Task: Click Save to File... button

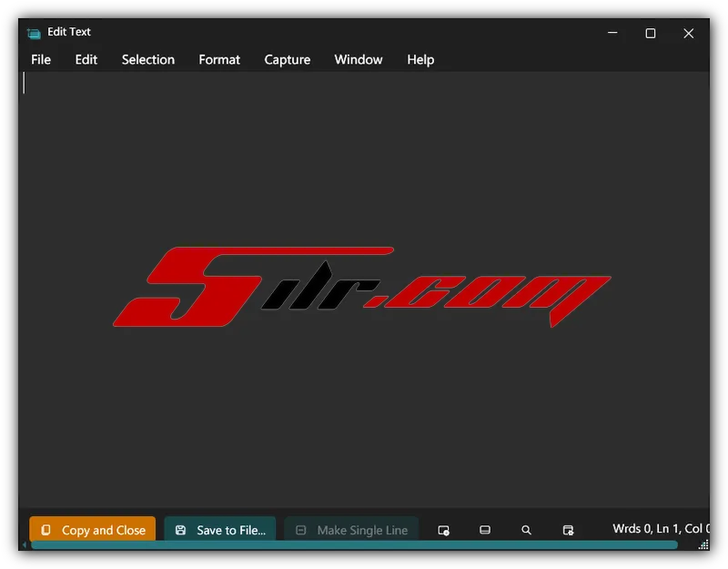Action: (220, 530)
